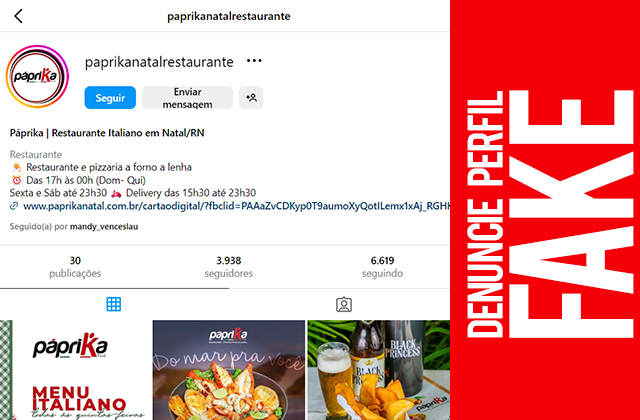
Task: Click the 30 publicações count
Action: click(75, 267)
